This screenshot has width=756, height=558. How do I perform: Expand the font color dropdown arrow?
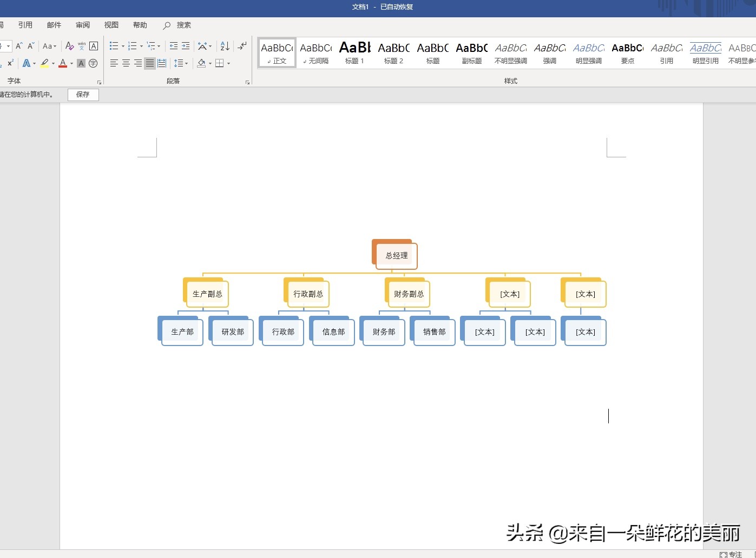(x=71, y=64)
